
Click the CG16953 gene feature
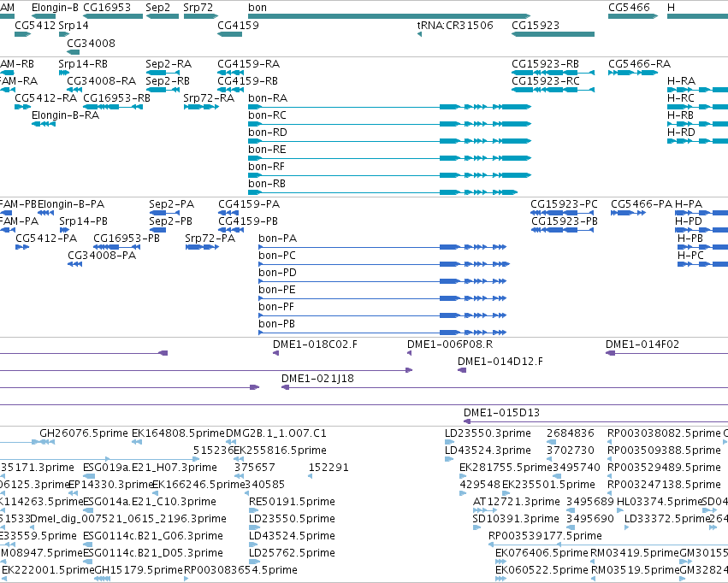pyautogui.click(x=113, y=16)
